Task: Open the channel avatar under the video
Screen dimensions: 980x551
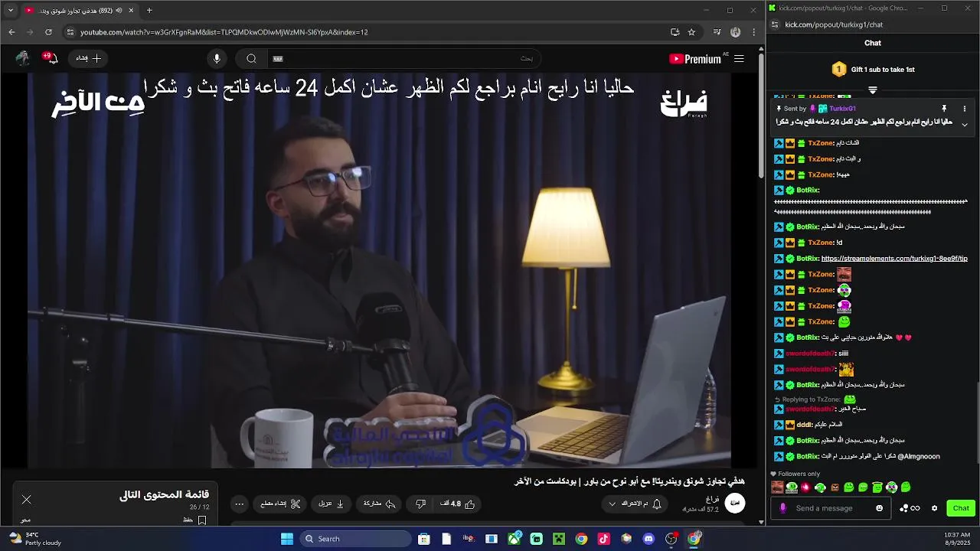Action: point(735,503)
